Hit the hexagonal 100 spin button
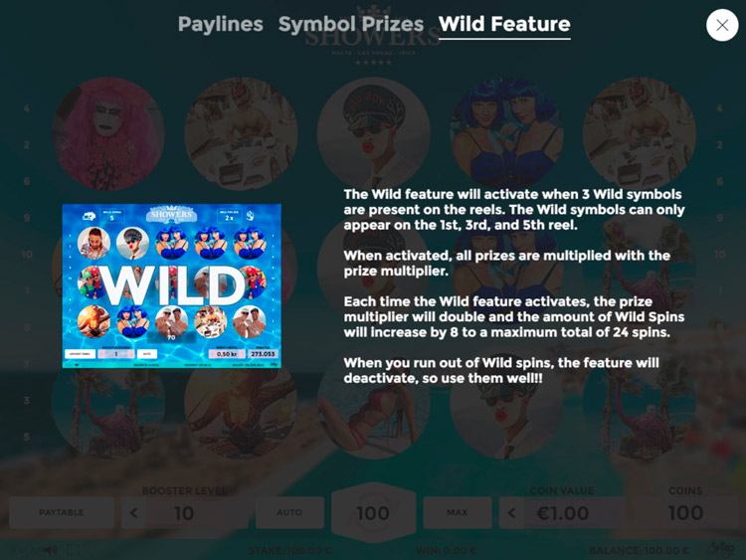Screen dimensions: 746x560 pyautogui.click(x=373, y=513)
